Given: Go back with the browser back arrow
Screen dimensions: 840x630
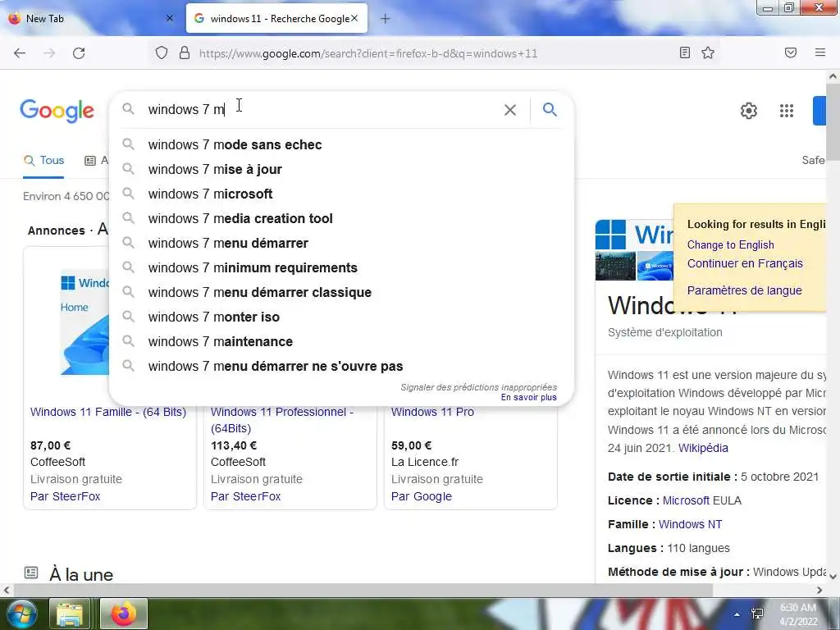Looking at the screenshot, I should point(20,53).
